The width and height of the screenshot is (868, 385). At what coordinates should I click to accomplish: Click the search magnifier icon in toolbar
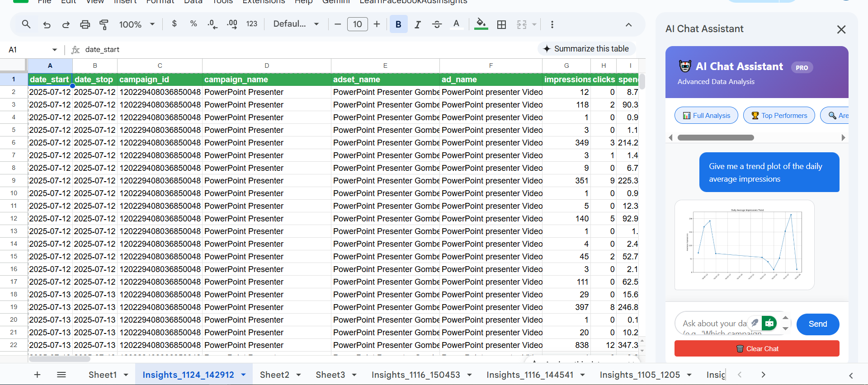tap(26, 24)
